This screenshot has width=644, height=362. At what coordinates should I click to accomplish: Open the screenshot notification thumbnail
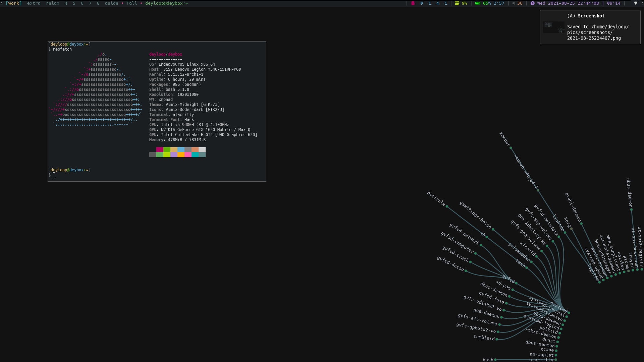point(553,27)
